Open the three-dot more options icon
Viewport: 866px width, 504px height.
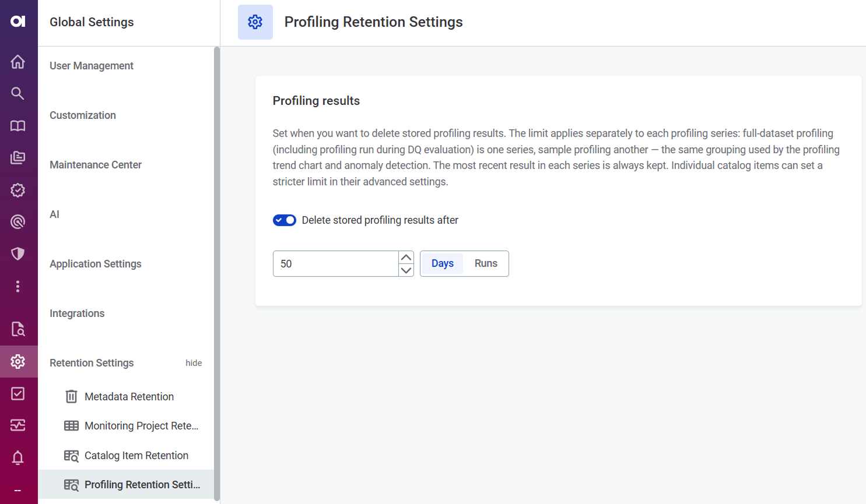[18, 286]
